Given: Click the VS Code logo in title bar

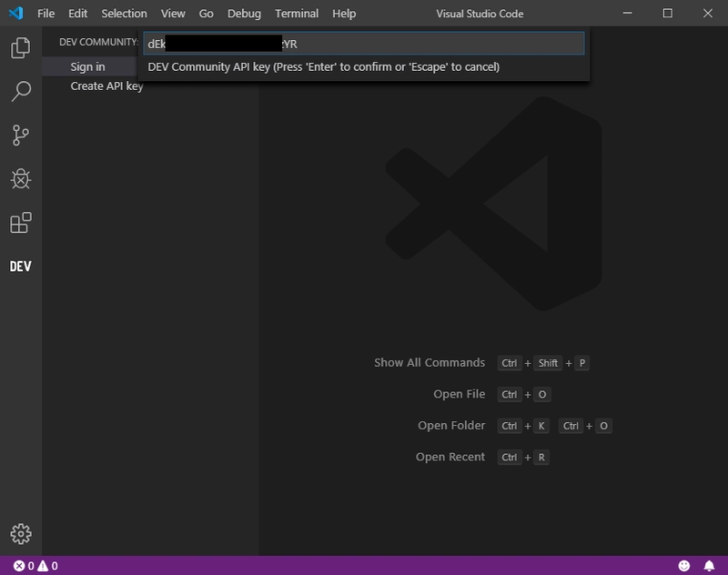Looking at the screenshot, I should pos(15,13).
